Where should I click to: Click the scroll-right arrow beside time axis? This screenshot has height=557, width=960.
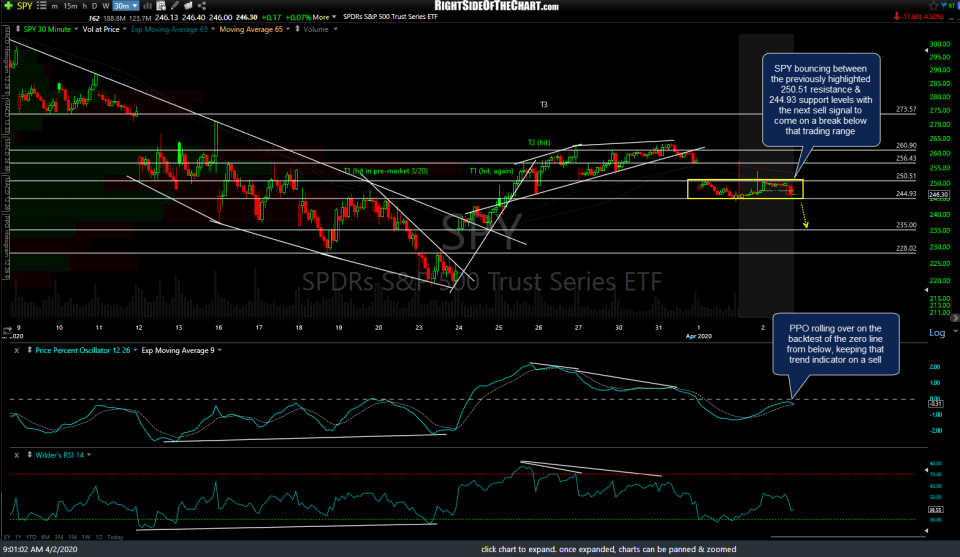pyautogui.click(x=954, y=318)
